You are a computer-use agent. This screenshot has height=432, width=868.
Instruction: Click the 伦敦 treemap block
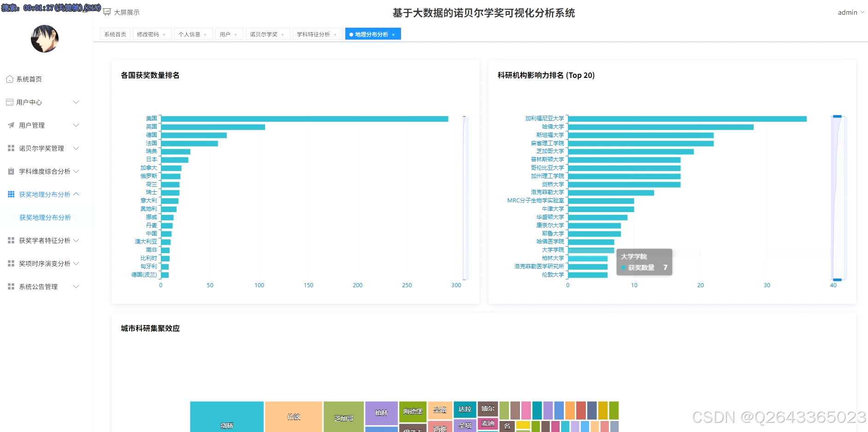pyautogui.click(x=294, y=417)
